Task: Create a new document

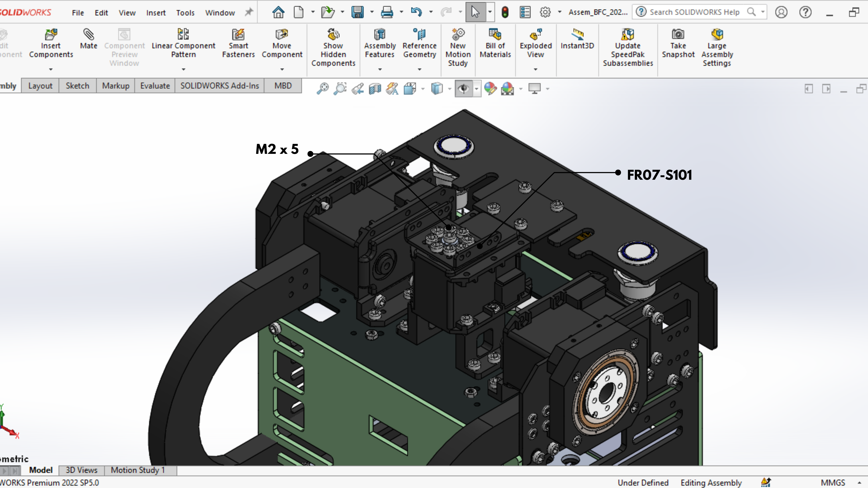Action: tap(299, 12)
